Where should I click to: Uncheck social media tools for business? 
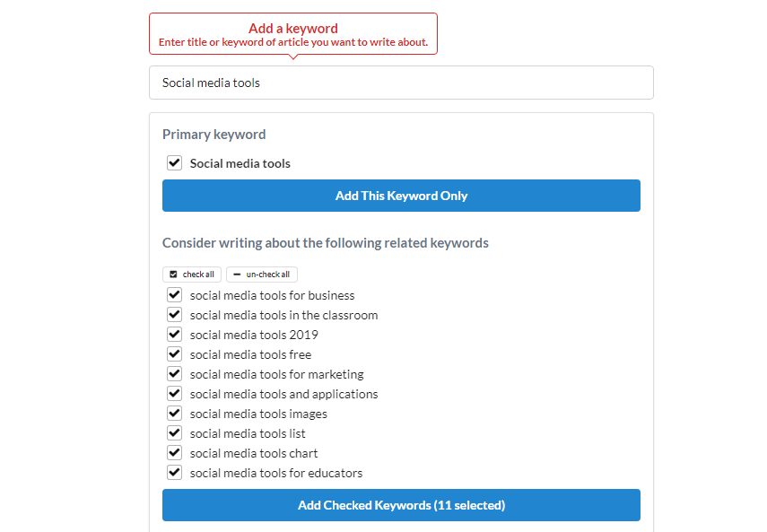(174, 294)
